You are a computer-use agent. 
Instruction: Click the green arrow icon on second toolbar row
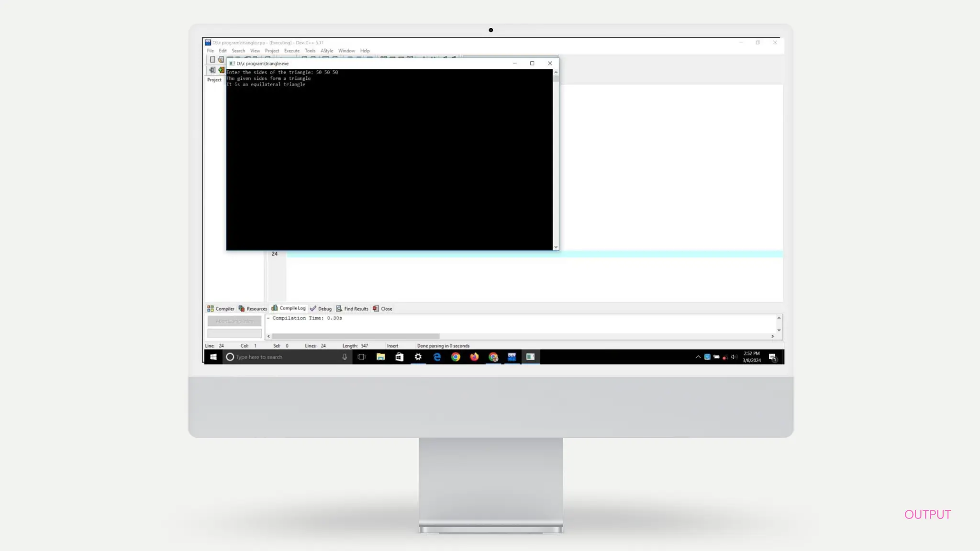pos(221,70)
